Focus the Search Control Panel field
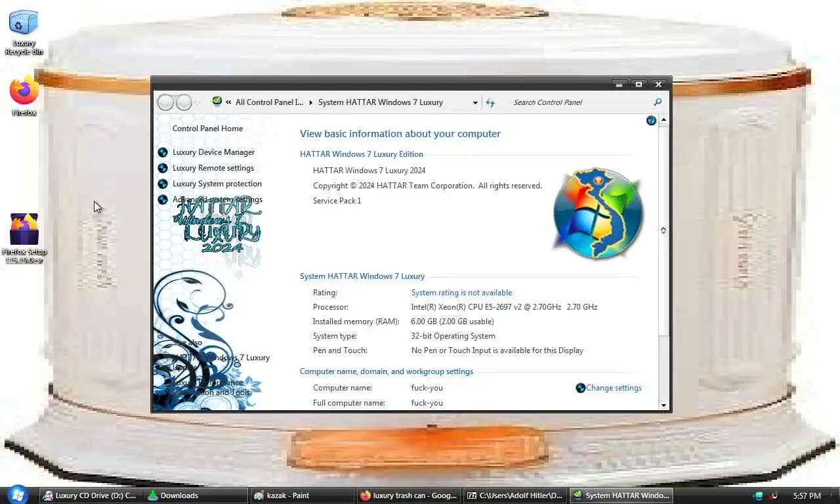This screenshot has width=840, height=504. pyautogui.click(x=581, y=102)
